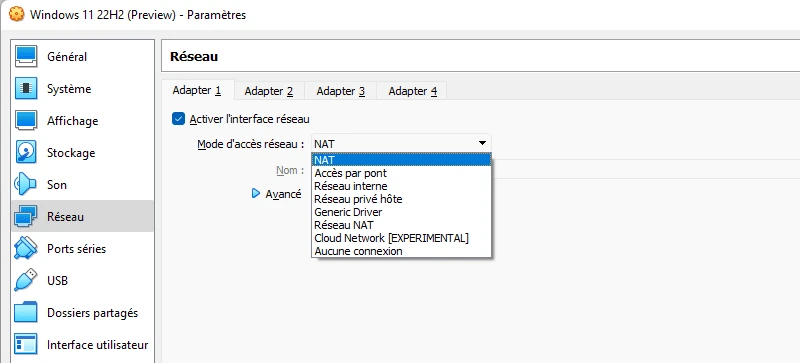Click the Dossiers partagés folder icon
This screenshot has width=800, height=363.
(26, 313)
